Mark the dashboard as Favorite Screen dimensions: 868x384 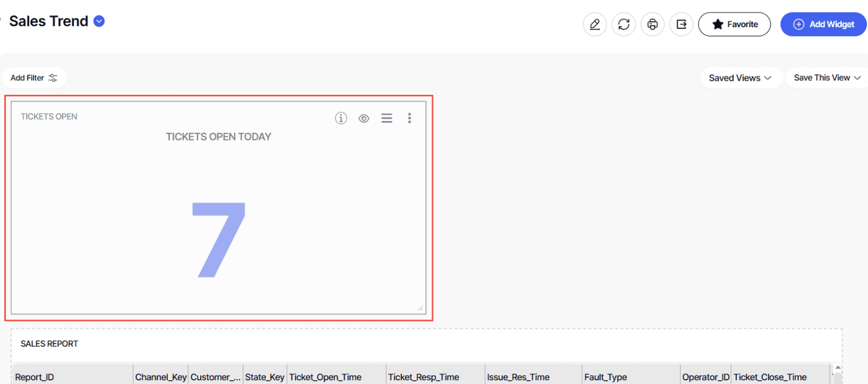point(734,24)
